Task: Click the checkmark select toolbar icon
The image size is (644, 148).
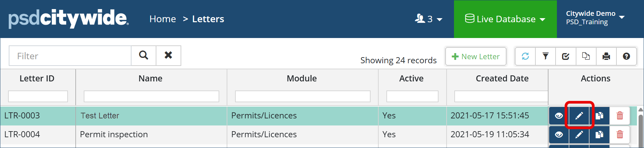Action: (566, 56)
